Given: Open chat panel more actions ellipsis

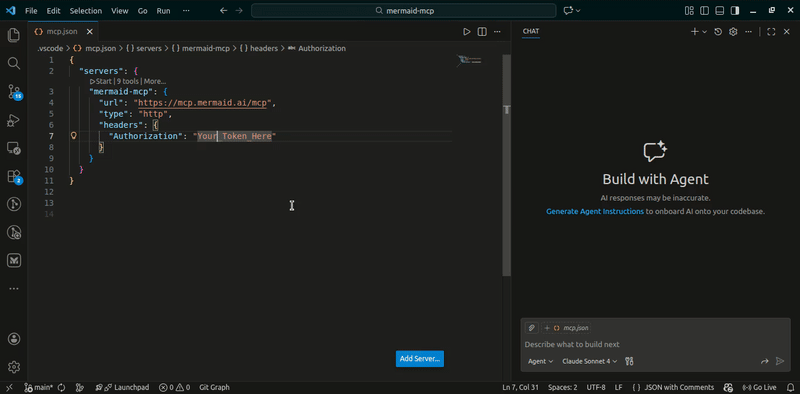Looking at the screenshot, I should [x=748, y=32].
